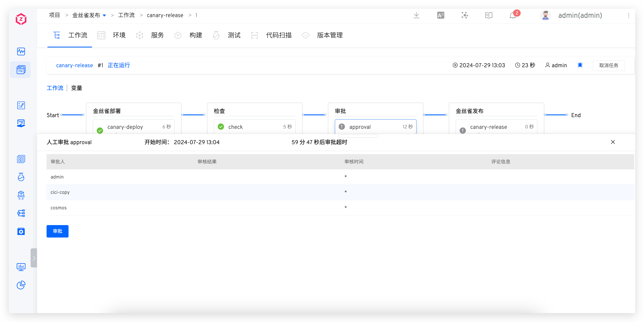This screenshot has height=322, width=644.
Task: Select the canary-deploy job card
Action: click(134, 127)
